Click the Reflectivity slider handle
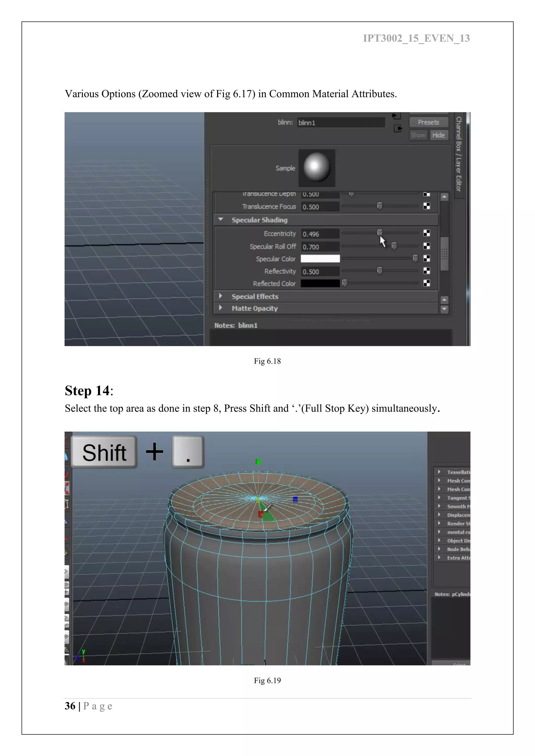The height and width of the screenshot is (756, 535). click(x=380, y=271)
